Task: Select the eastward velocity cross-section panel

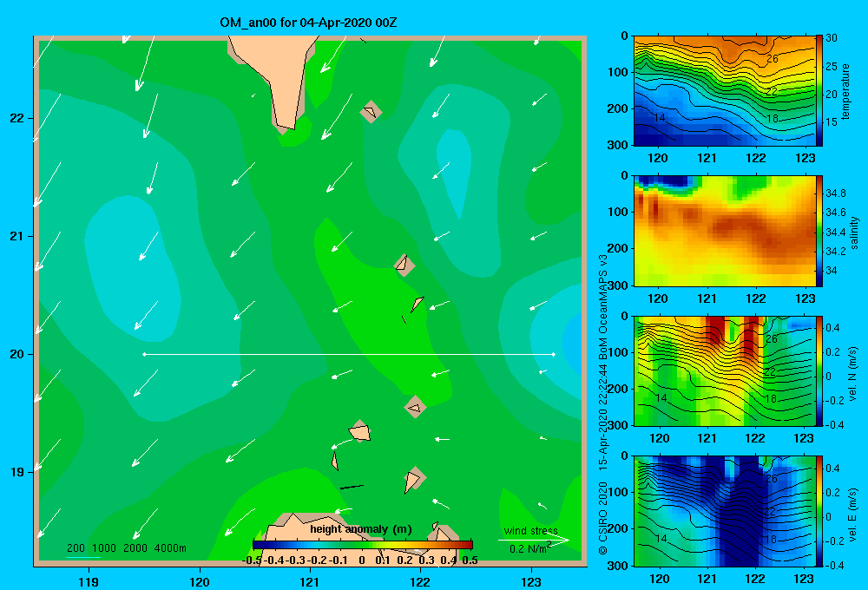Action: click(725, 511)
